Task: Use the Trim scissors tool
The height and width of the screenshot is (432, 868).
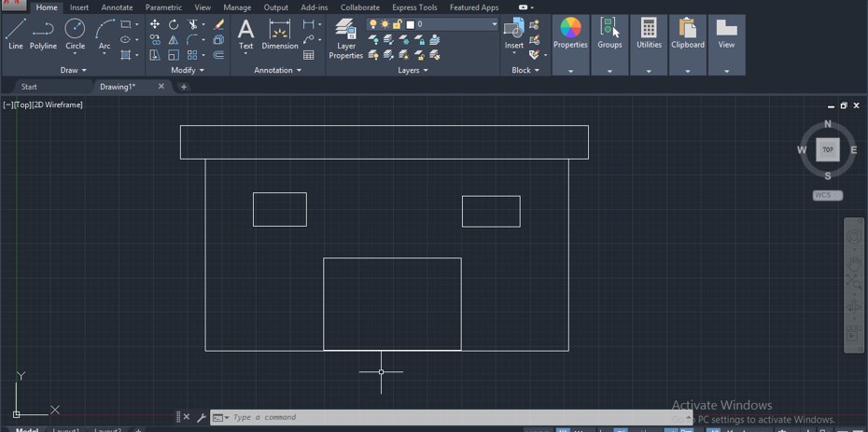Action: pos(192,24)
